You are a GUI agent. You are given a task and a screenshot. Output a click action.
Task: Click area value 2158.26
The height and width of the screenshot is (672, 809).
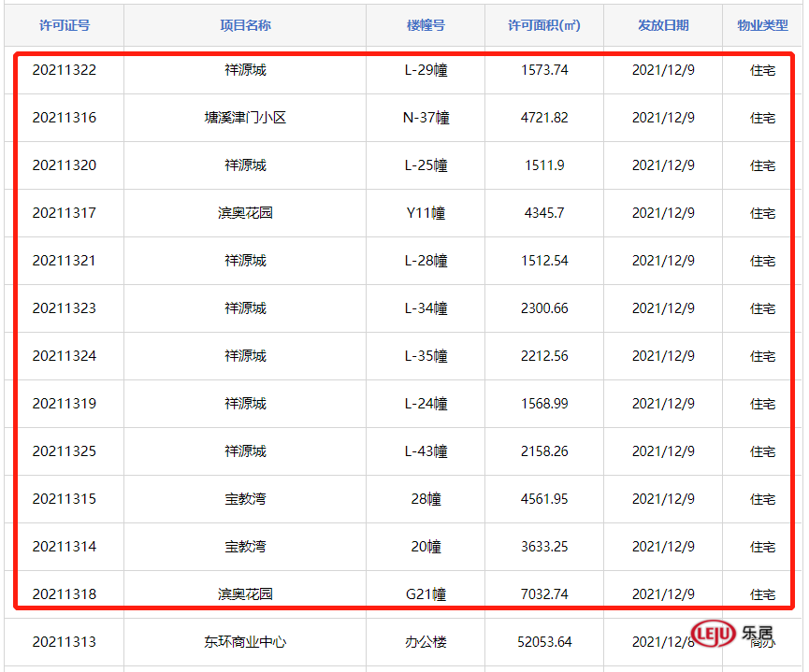pos(544,451)
